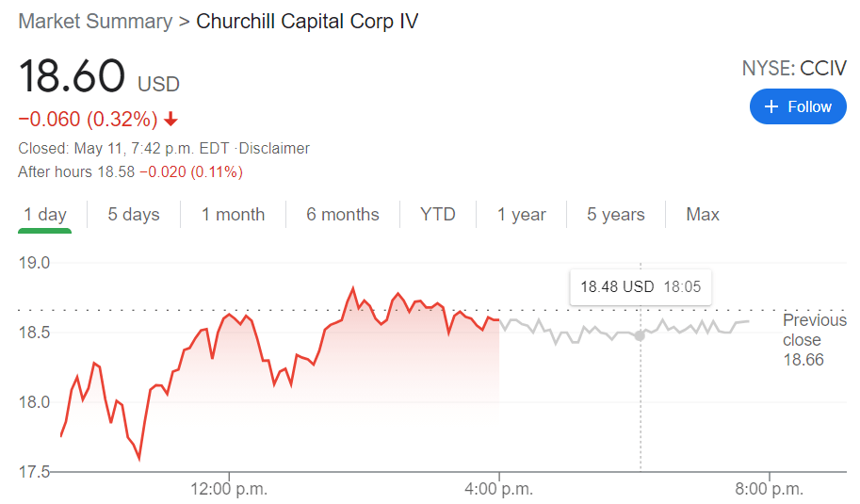
Task: Click the Follow button
Action: 797,106
